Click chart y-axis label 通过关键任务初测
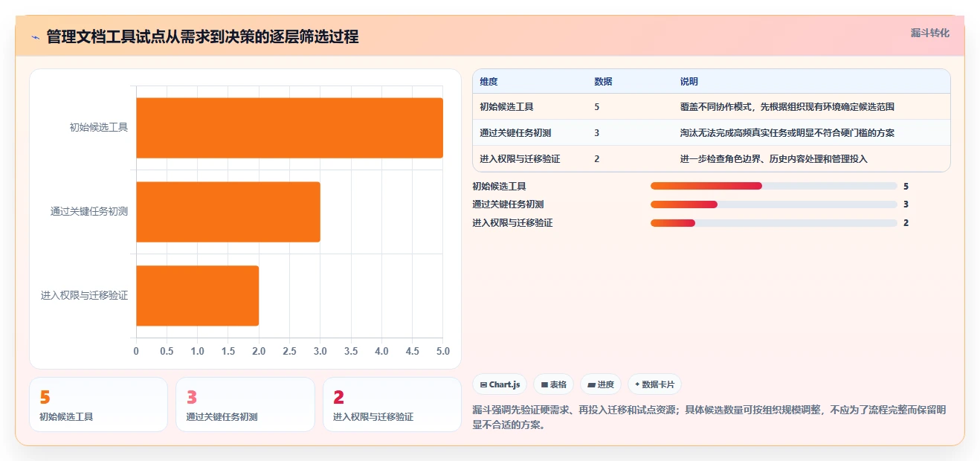 tap(89, 211)
